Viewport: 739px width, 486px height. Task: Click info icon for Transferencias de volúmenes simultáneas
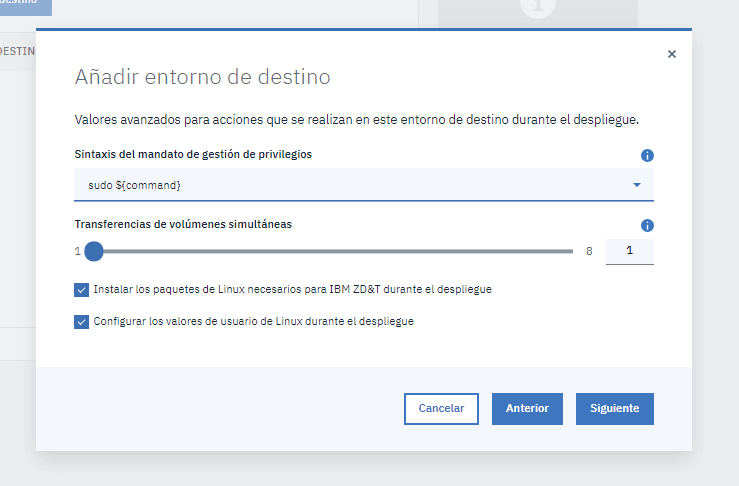(x=647, y=226)
